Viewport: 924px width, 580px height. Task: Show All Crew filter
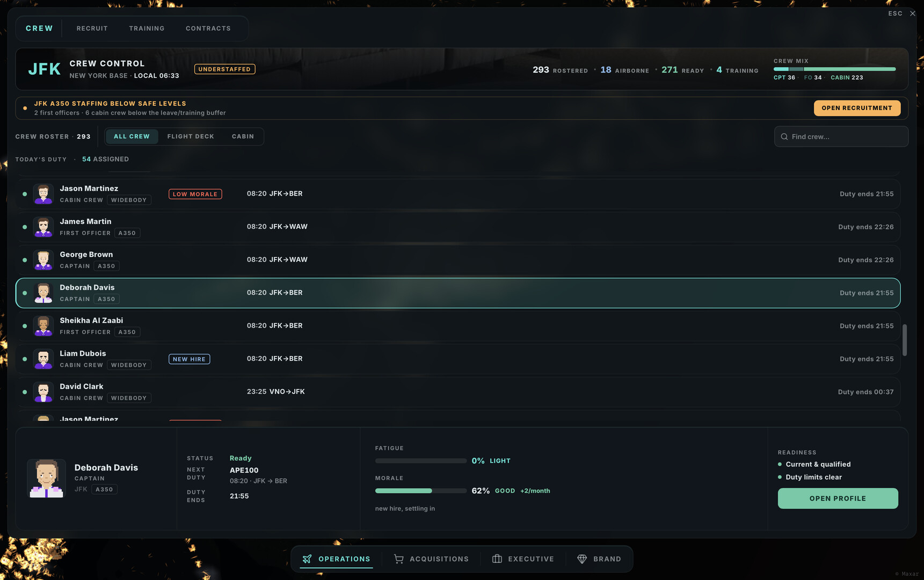[132, 136]
